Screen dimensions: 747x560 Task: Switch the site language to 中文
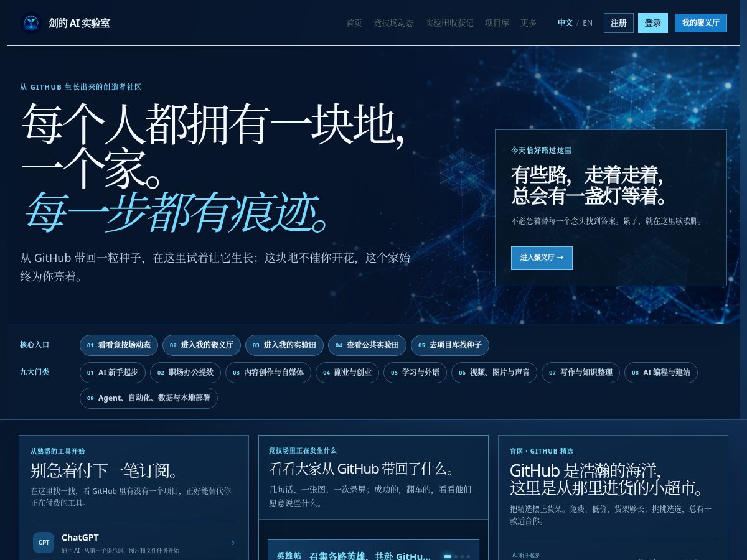click(x=565, y=23)
